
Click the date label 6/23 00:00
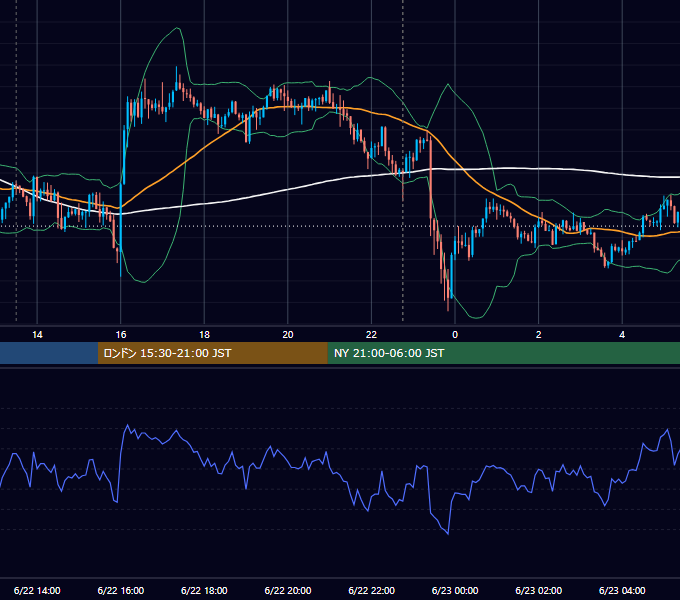tap(455, 590)
